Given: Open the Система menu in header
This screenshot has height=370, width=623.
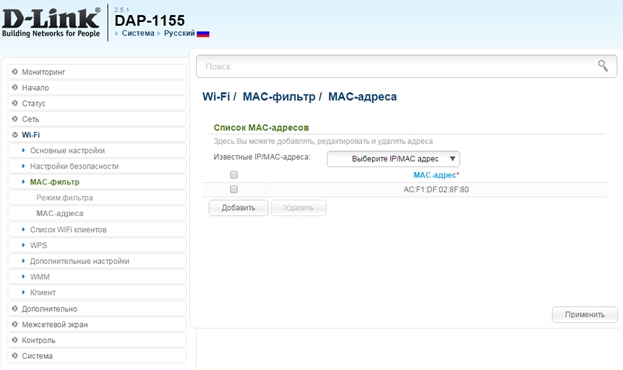Looking at the screenshot, I should (138, 33).
